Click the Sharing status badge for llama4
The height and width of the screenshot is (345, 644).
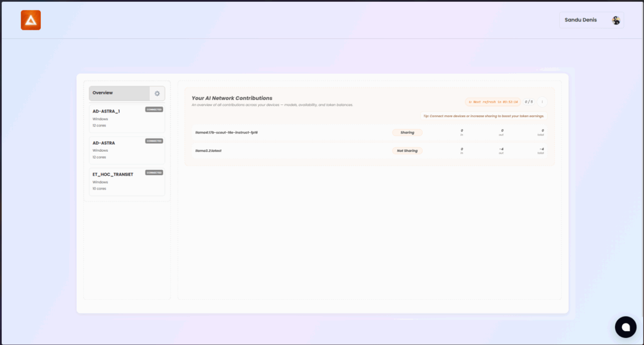pos(407,132)
